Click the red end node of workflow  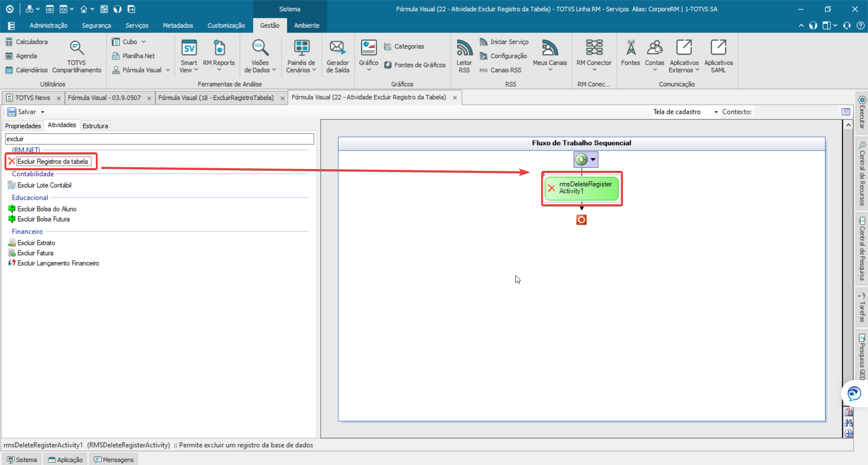click(x=581, y=220)
